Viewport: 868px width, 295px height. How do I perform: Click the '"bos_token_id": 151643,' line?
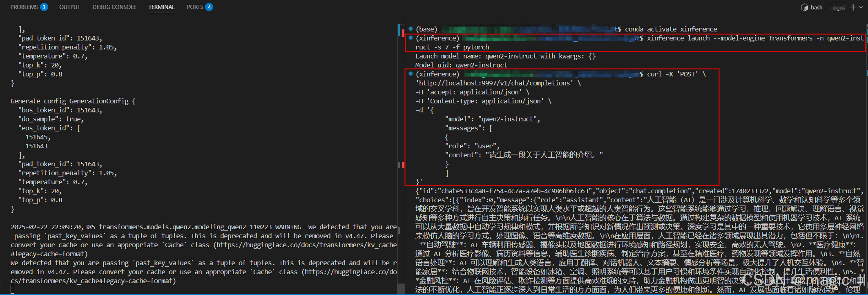(x=60, y=110)
